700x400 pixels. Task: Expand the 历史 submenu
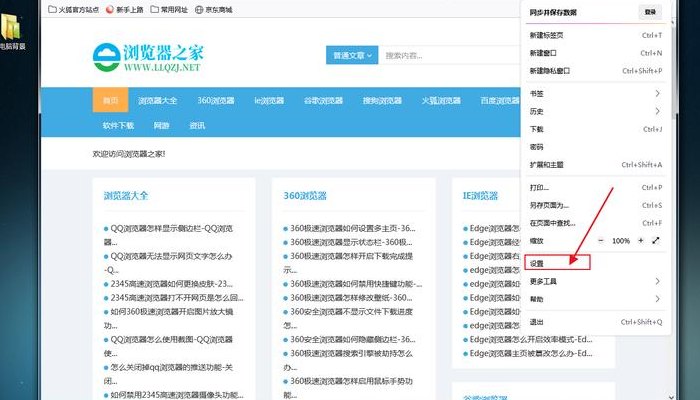(596, 112)
